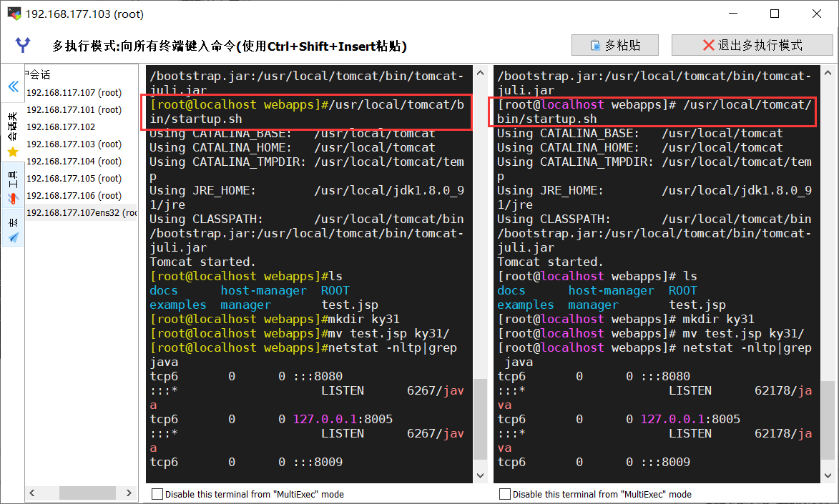Open the 多粘贴 multi-paste button
Image resolution: width=839 pixels, height=504 pixels.
tap(615, 45)
